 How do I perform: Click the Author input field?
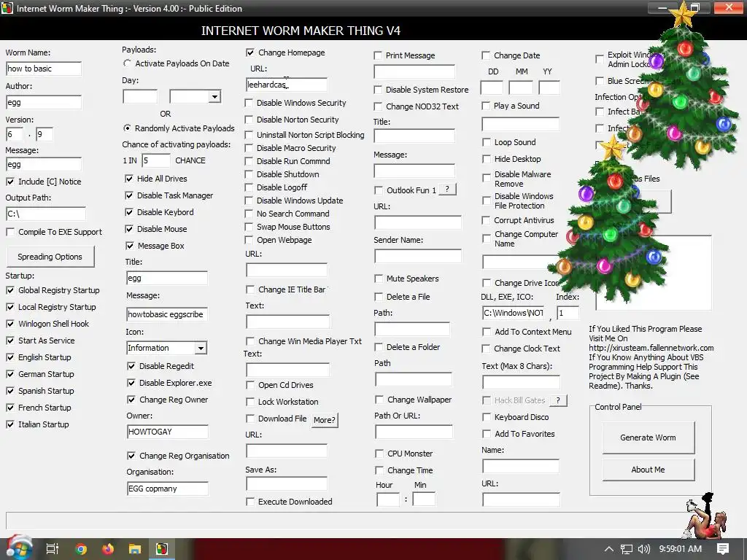[x=44, y=102]
